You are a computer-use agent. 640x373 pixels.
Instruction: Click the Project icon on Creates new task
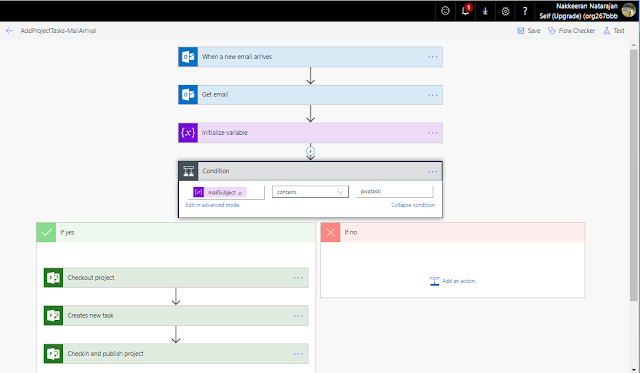coord(53,315)
